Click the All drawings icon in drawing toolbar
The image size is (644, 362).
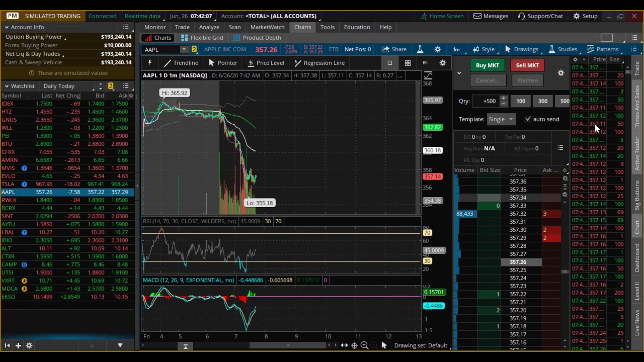point(425,63)
